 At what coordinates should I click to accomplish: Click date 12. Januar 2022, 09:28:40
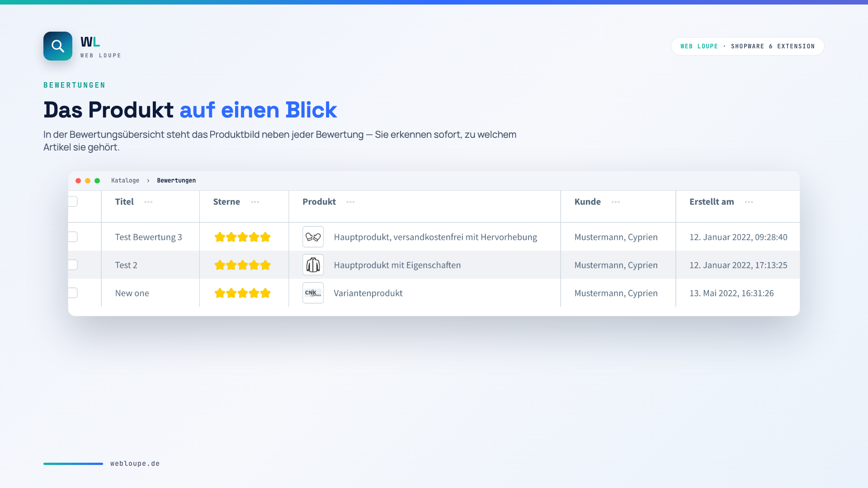[738, 237]
